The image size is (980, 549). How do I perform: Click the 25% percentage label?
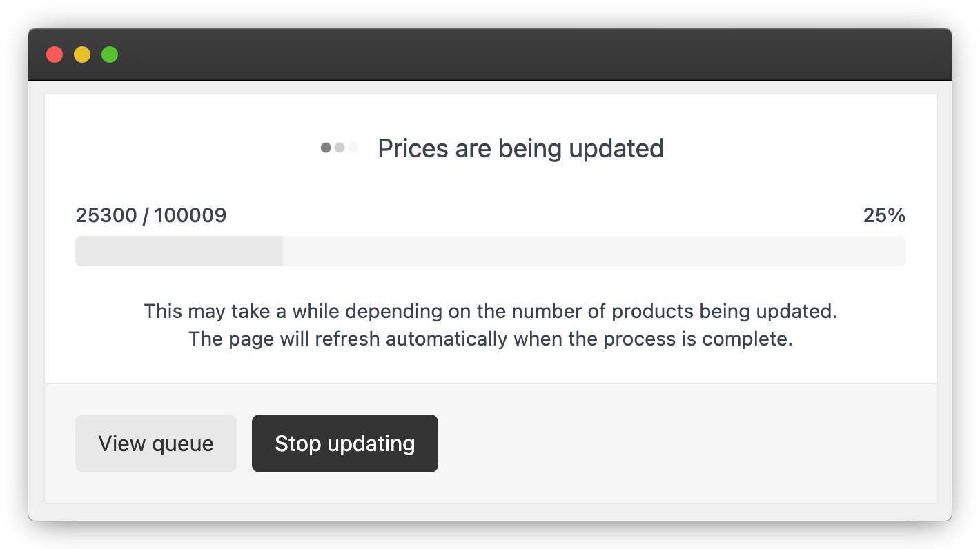[x=884, y=215]
